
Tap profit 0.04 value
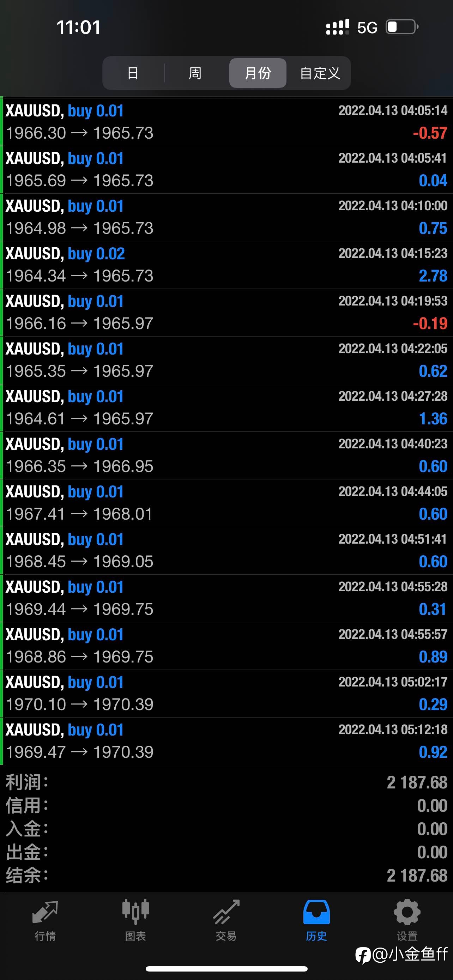pos(433,180)
